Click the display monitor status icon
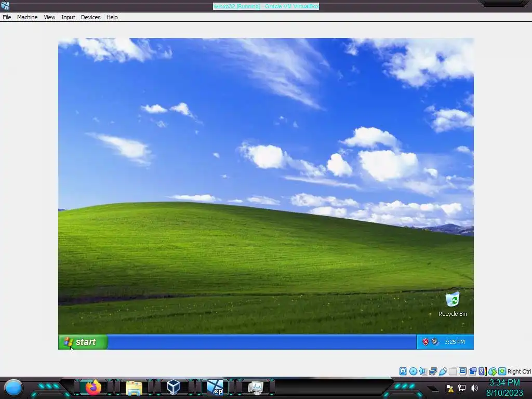This screenshot has width=532, height=399. pyautogui.click(x=462, y=371)
